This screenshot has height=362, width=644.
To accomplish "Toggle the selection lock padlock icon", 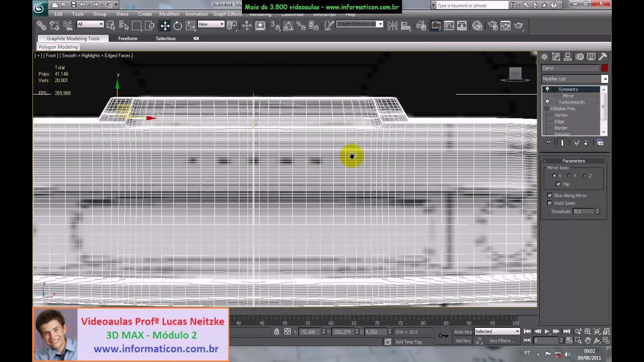I will click(277, 331).
